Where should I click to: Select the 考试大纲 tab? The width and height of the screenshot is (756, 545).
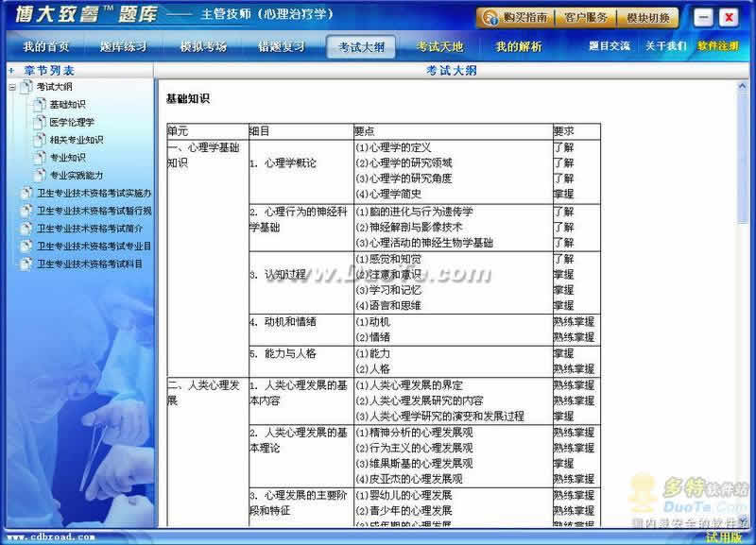(361, 46)
